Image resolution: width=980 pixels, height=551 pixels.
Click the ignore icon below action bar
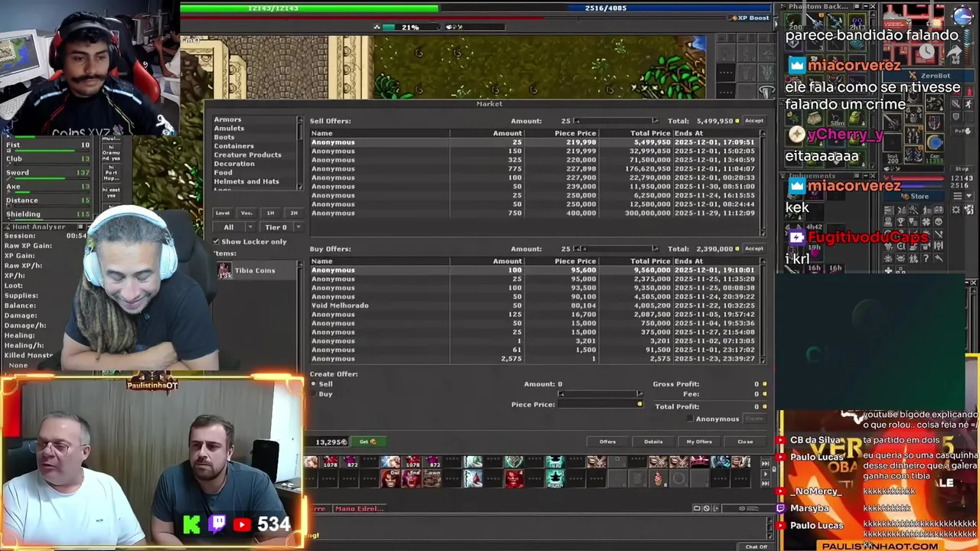(707, 508)
